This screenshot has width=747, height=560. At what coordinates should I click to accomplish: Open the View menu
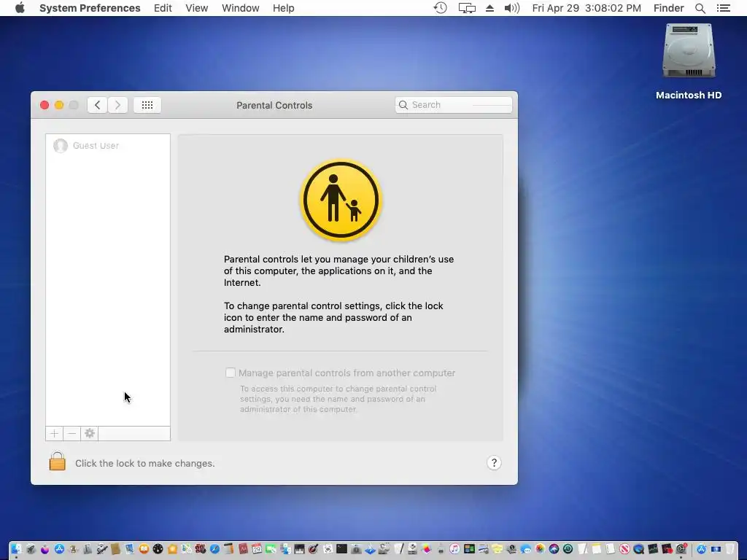click(x=197, y=8)
